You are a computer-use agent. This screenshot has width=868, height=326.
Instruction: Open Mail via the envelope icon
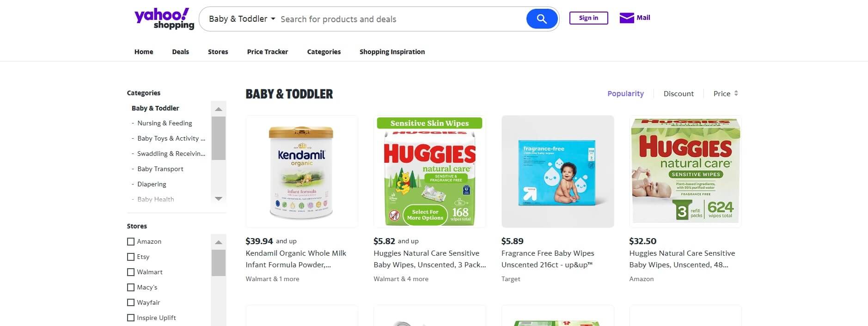tap(626, 18)
